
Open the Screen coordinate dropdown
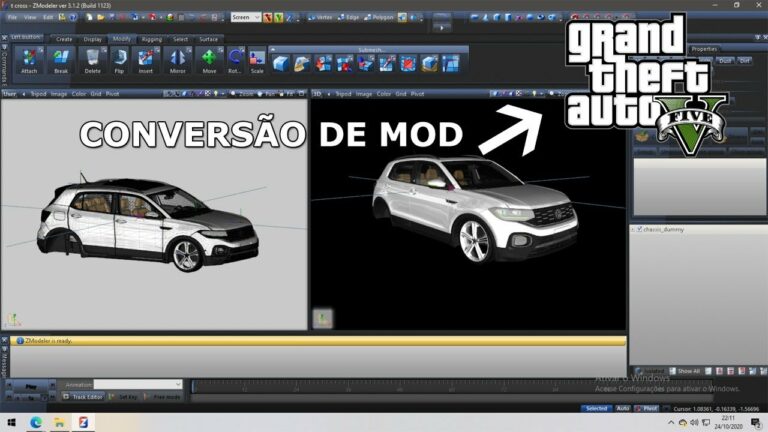pos(245,17)
